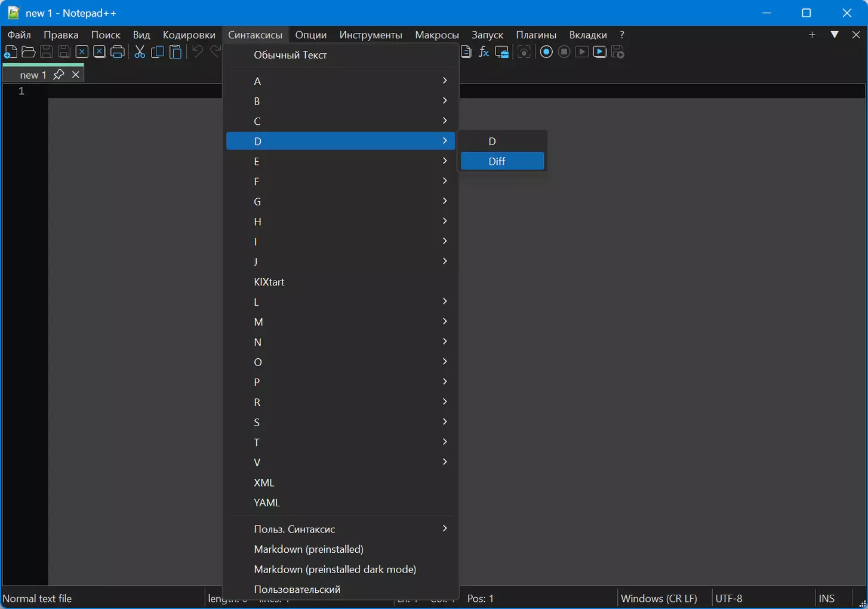This screenshot has height=609, width=868.
Task: Expand the M language group
Action: tap(341, 322)
